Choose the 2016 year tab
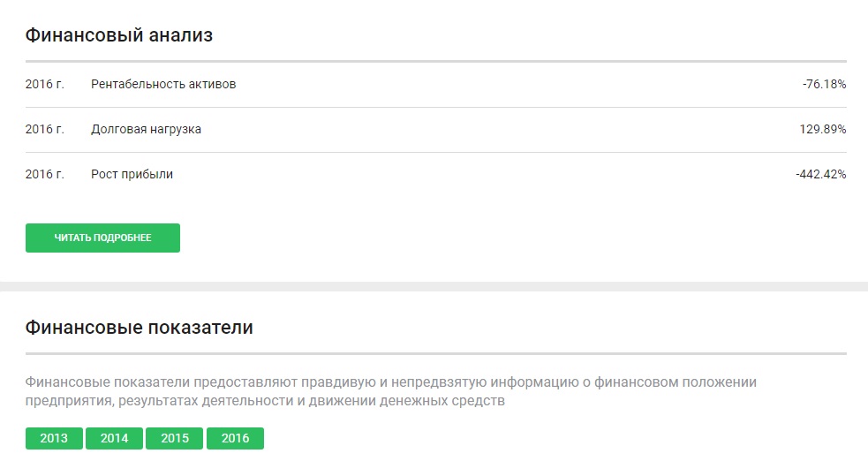 point(235,438)
